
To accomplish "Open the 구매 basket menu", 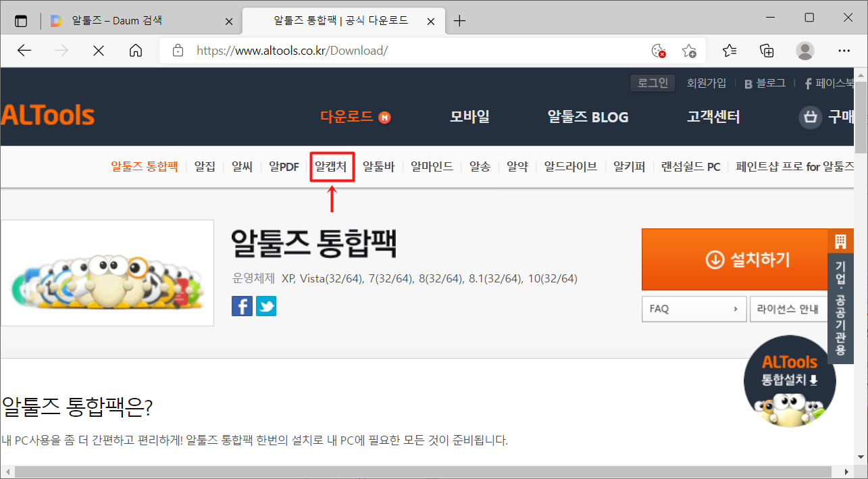I will (x=827, y=117).
